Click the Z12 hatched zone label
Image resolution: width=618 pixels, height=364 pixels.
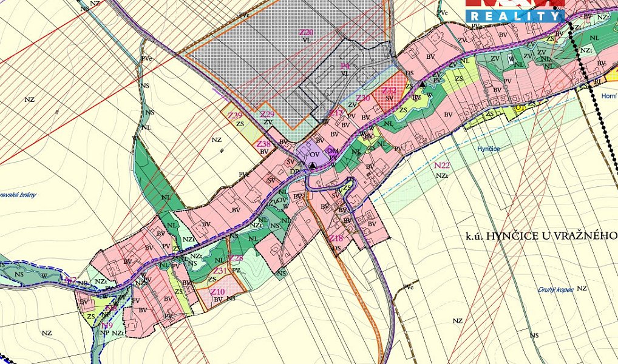click(x=389, y=90)
